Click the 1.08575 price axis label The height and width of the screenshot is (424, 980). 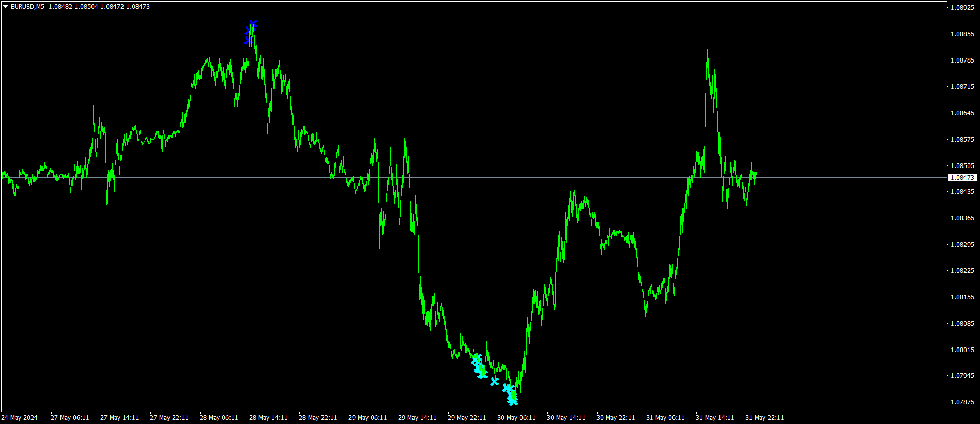962,140
